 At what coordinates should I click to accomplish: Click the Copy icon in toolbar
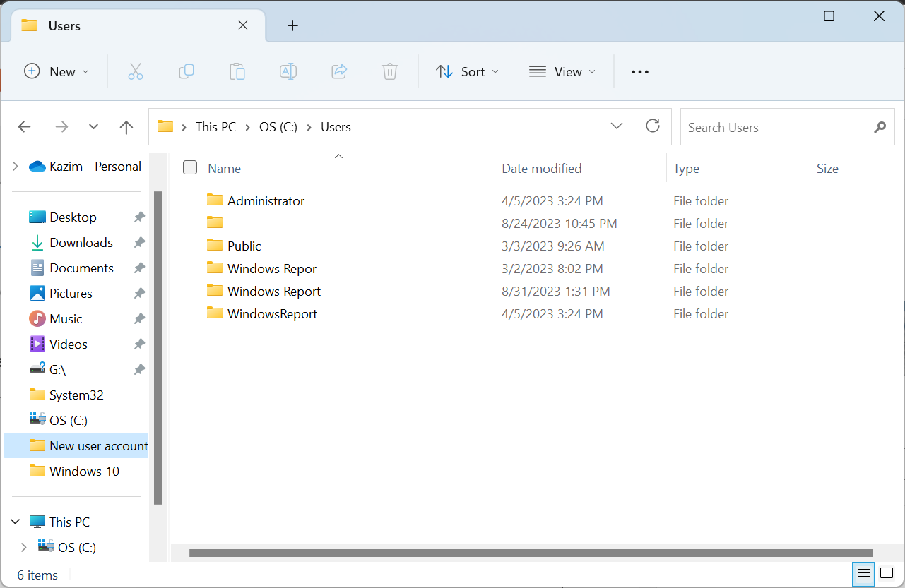point(187,71)
